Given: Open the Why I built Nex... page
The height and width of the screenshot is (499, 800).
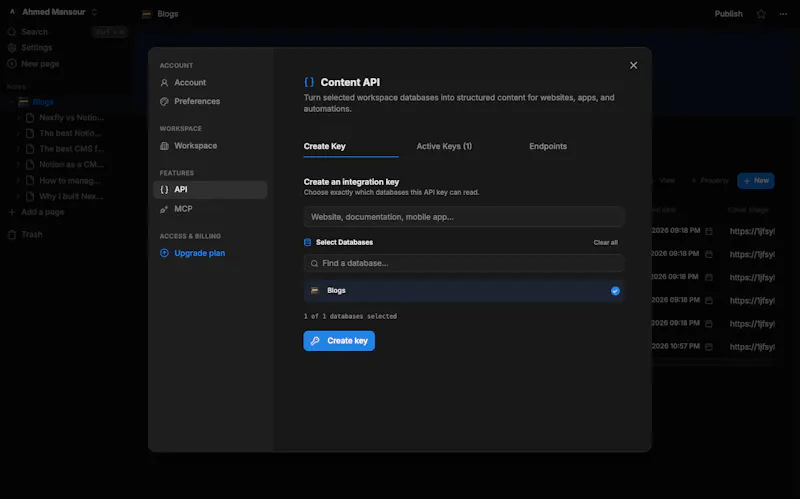Looking at the screenshot, I should point(71,196).
